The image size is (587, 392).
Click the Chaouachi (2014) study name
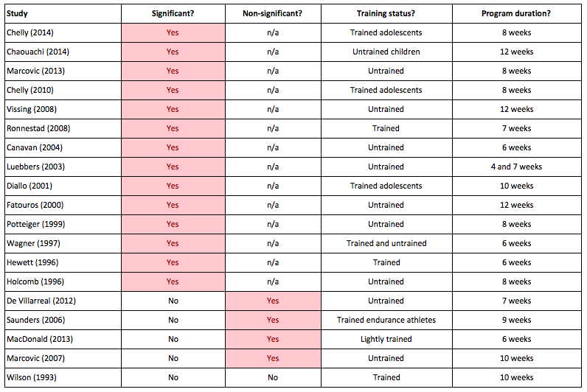coord(36,52)
